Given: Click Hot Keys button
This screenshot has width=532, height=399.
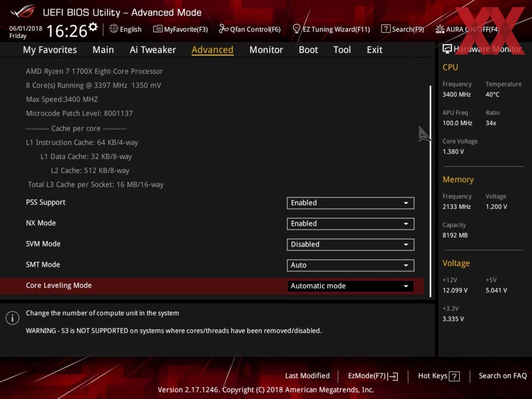Looking at the screenshot, I should tap(439, 376).
